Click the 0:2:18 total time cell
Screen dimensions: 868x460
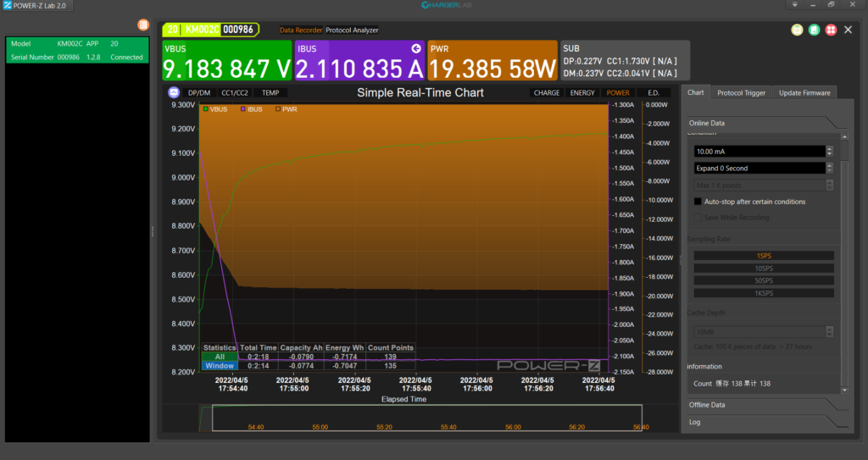(x=258, y=357)
